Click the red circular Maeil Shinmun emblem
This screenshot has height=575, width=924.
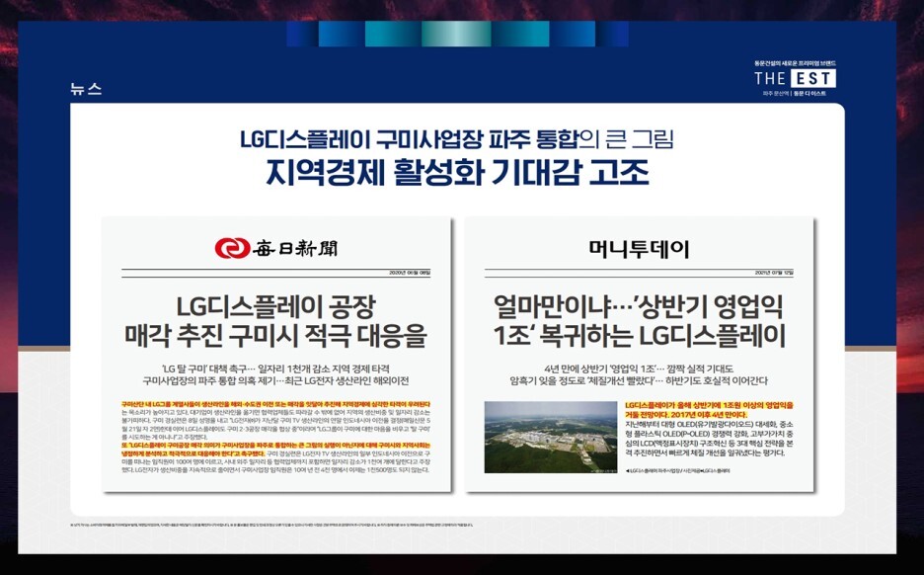pos(232,248)
